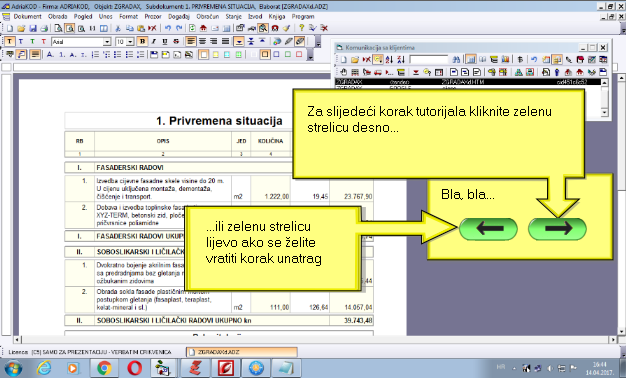
Task: Click undo arrow in Komunikacija window toolbar
Action: click(534, 59)
